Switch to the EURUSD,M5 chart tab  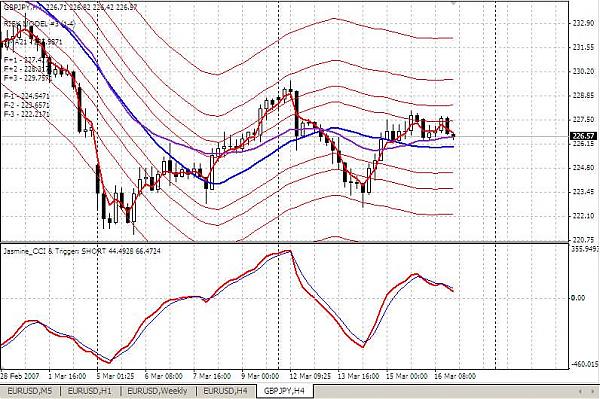pos(31,391)
